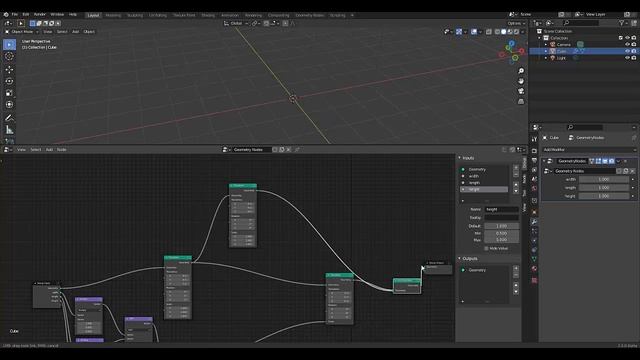Add a new output with plus button
Image resolution: width=640 pixels, height=360 pixels.
pyautogui.click(x=516, y=268)
